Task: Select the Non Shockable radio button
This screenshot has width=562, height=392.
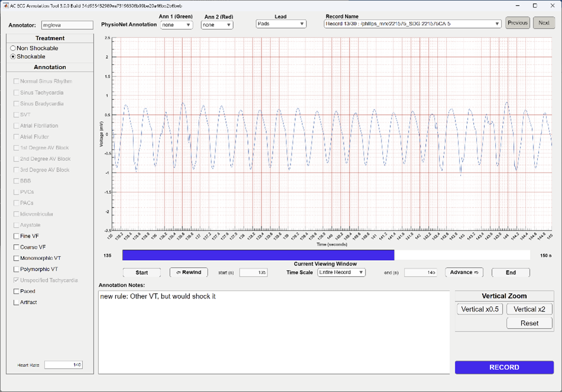Action: coord(13,48)
